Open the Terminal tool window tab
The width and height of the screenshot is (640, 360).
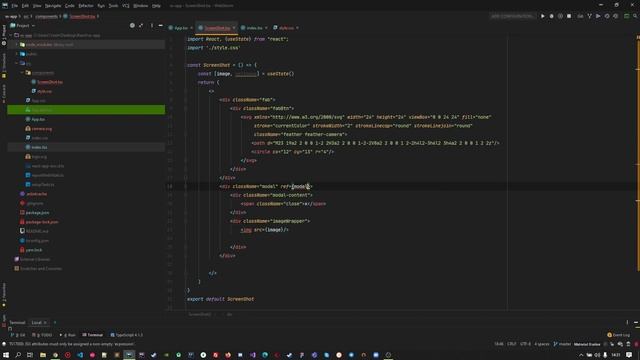tap(93, 335)
